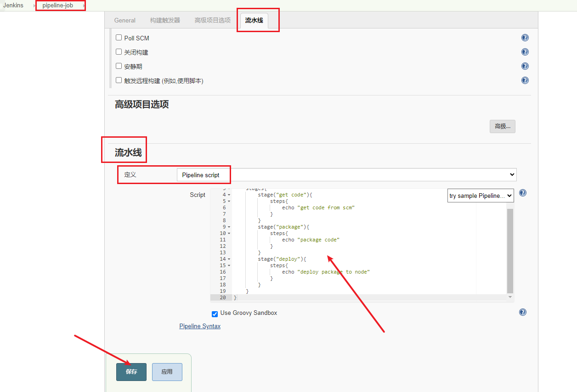
Task: Click the script editor vertical scrollbar
Action: 510,250
